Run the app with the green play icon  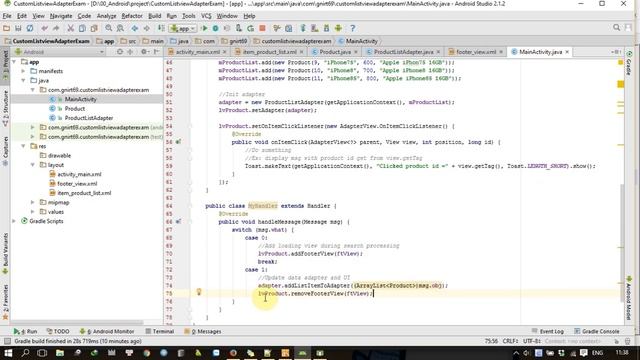tap(204, 28)
